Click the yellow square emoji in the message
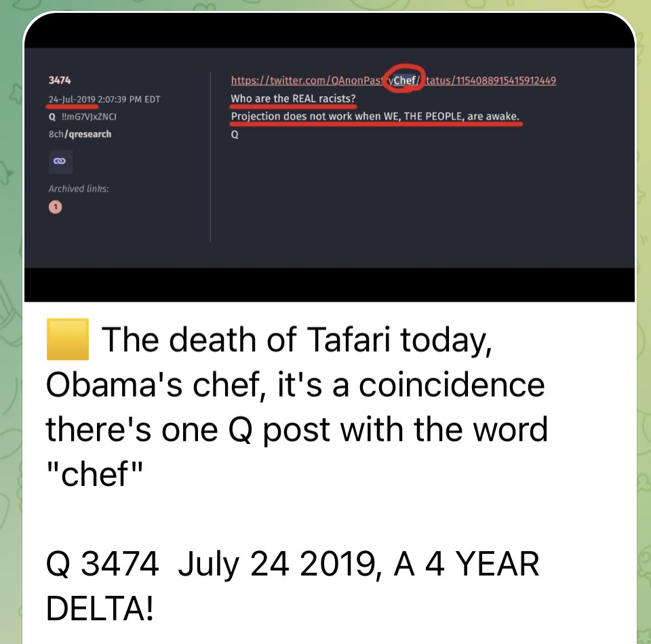651x644 pixels. 67,341
